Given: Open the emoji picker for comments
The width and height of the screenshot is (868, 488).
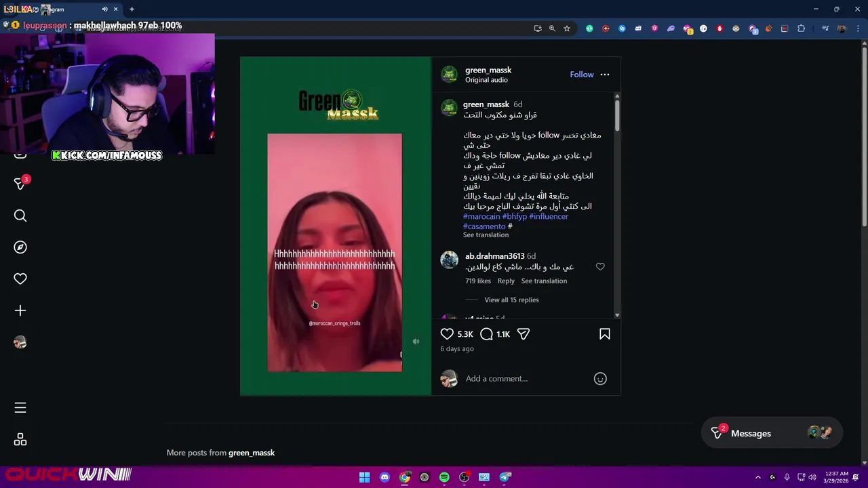Looking at the screenshot, I should pyautogui.click(x=600, y=379).
